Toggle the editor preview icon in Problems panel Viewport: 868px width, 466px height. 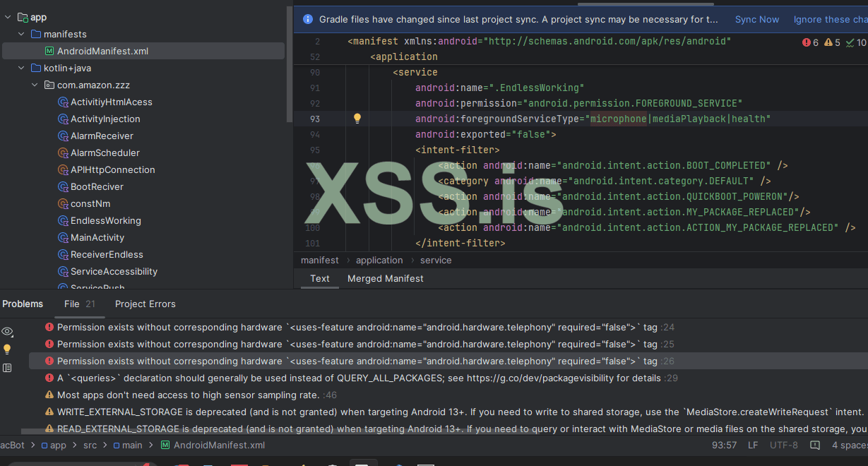point(7,367)
